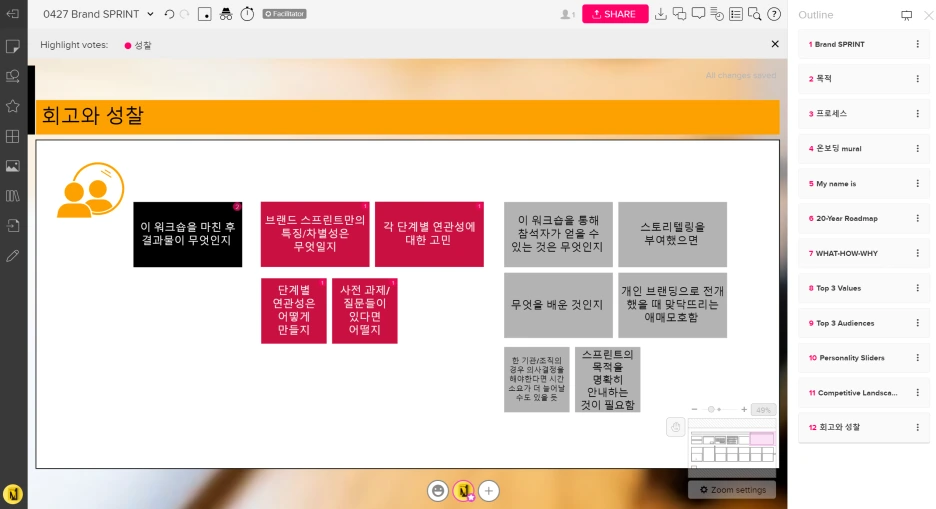Click the yellow user avatar in sidebar corner
This screenshot has height=509, width=936.
[x=13, y=493]
